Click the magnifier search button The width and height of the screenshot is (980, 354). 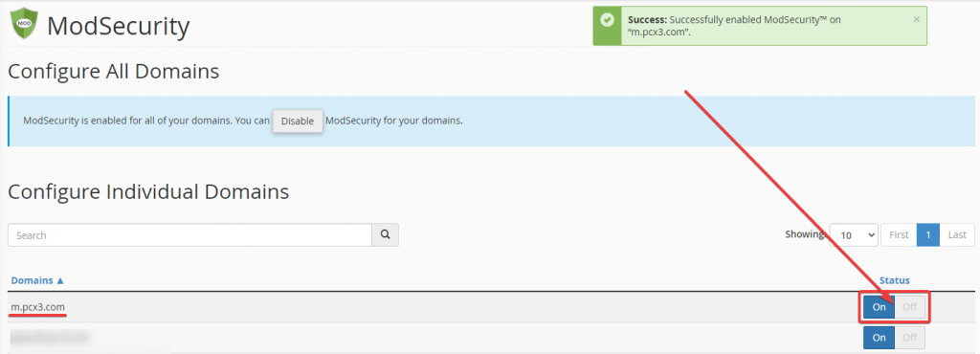[385, 235]
